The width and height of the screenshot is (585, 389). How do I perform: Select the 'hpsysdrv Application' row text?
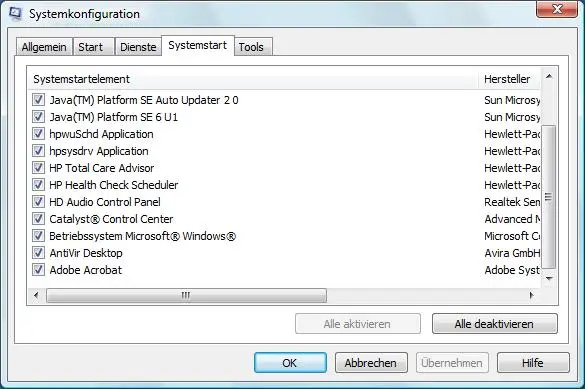[99, 151]
